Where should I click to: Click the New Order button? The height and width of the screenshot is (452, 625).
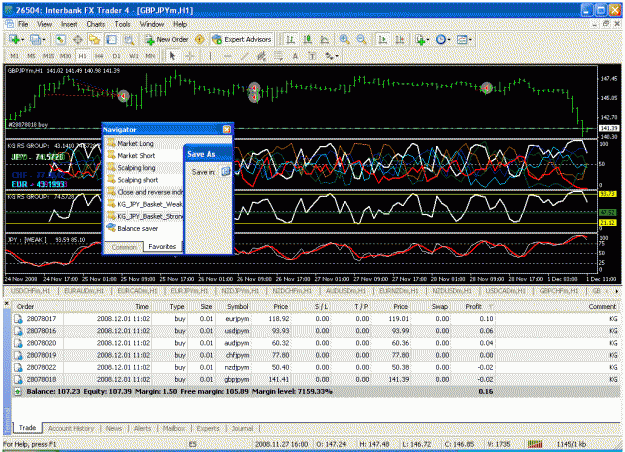[x=167, y=39]
